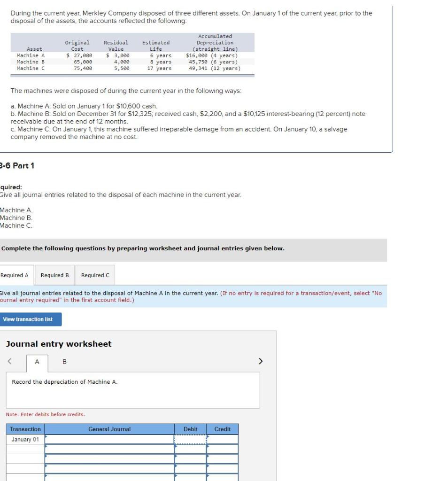
Task: Click the January 01 Debit amount field
Action: click(190, 439)
